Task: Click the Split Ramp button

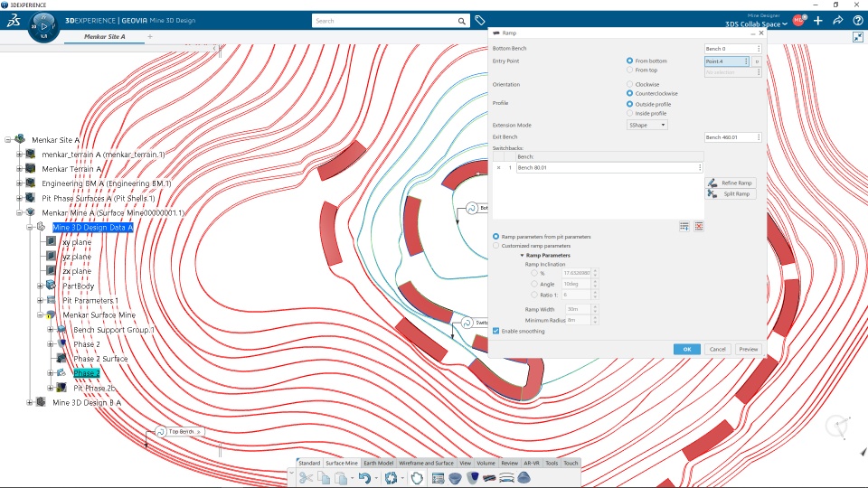Action: click(x=731, y=193)
